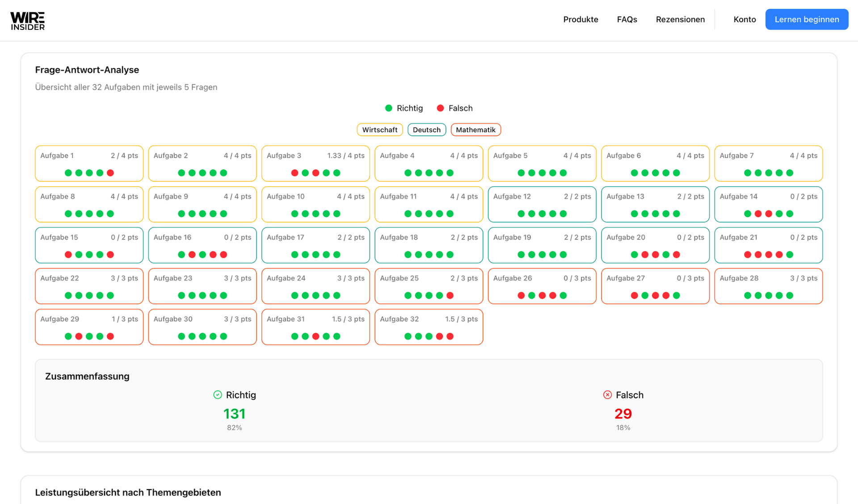Open Aufgabe 8 card
Viewport: 858px width, 504px height.
(89, 204)
